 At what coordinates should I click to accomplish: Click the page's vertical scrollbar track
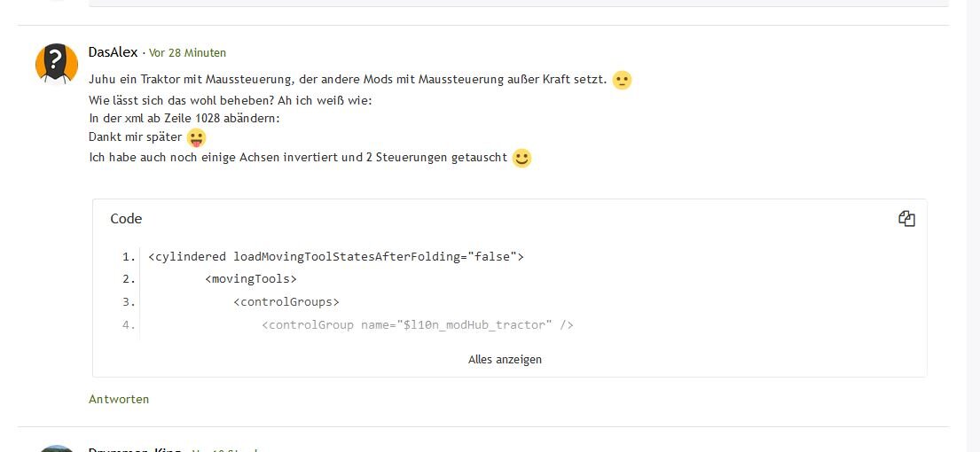973,222
